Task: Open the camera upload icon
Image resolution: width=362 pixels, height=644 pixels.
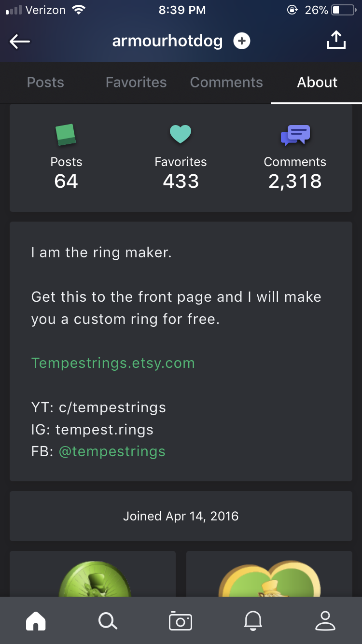Action: tap(181, 621)
